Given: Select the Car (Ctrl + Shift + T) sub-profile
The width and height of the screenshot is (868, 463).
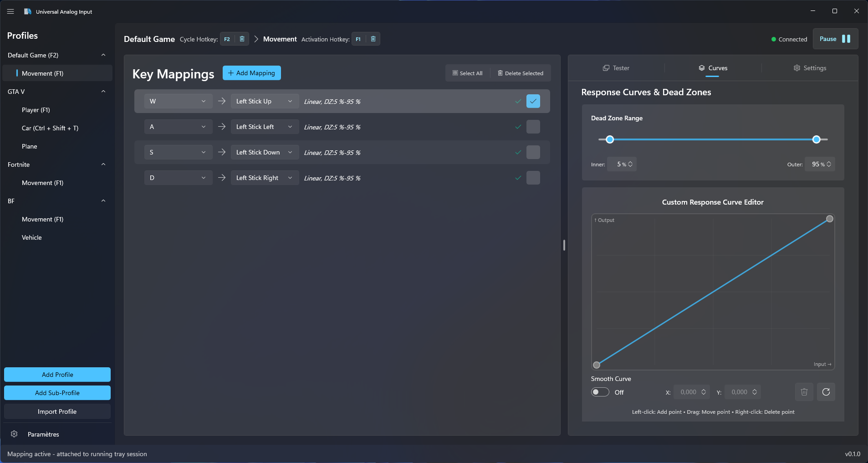Looking at the screenshot, I should pyautogui.click(x=50, y=128).
